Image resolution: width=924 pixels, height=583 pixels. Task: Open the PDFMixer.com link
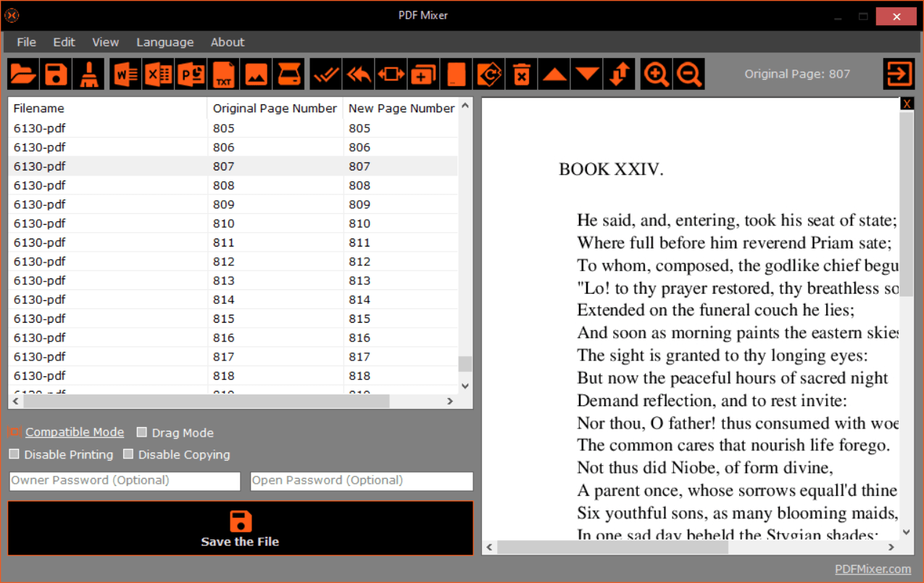click(x=873, y=569)
